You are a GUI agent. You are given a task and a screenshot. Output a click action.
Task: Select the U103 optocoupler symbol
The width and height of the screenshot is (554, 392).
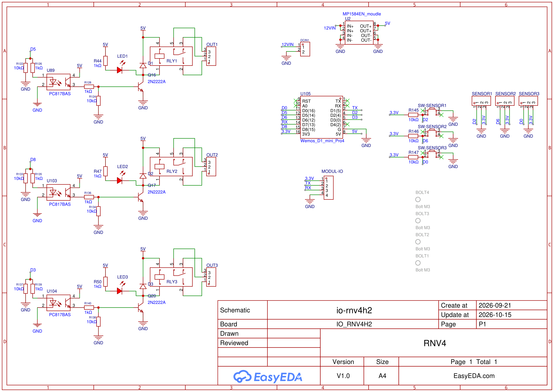tap(58, 192)
